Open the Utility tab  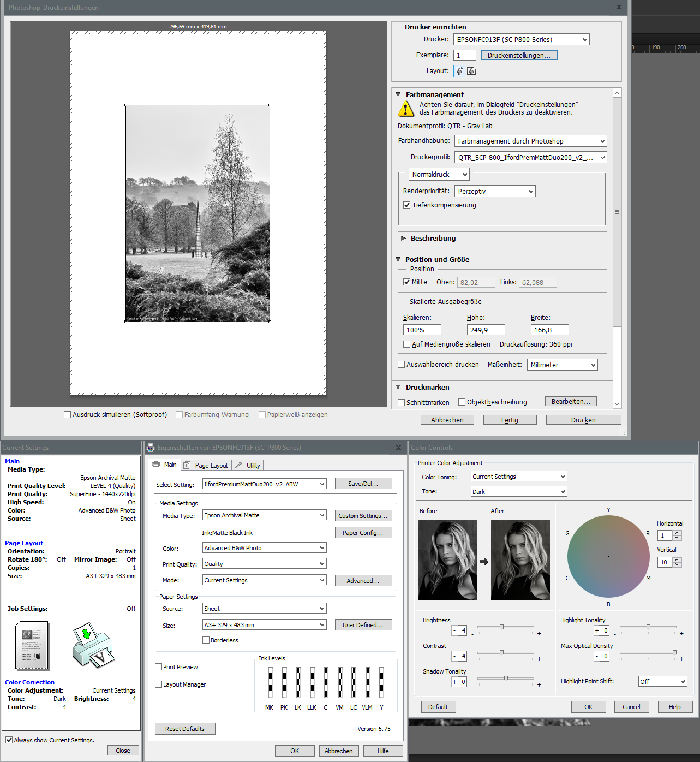click(248, 466)
